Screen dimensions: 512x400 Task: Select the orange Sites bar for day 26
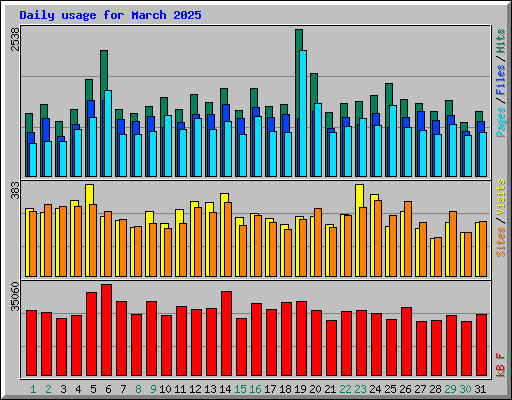click(408, 239)
